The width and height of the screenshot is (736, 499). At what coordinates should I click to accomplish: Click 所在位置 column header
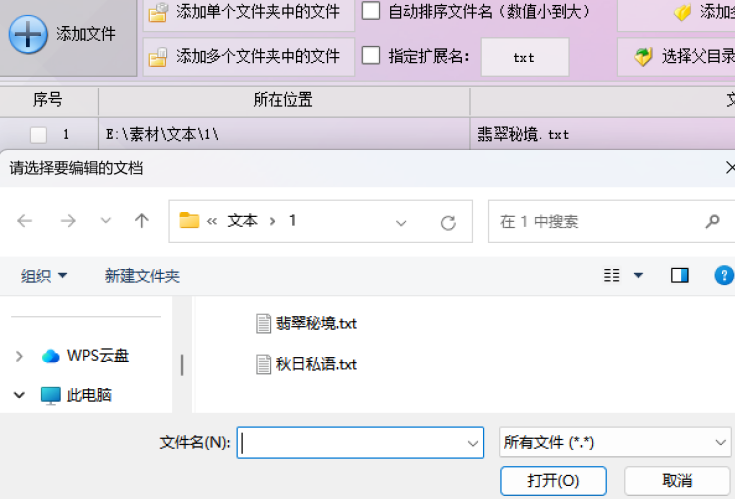coord(284,100)
